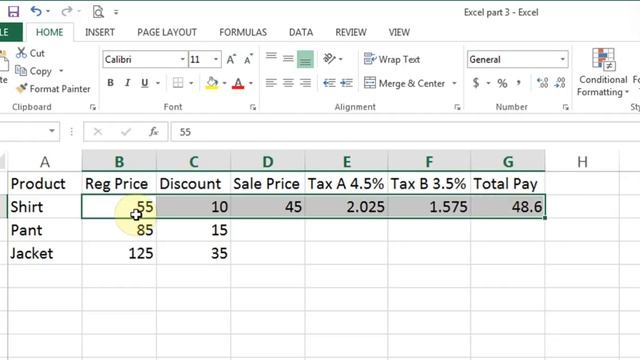
Task: Select the DATA tab
Action: point(301,32)
